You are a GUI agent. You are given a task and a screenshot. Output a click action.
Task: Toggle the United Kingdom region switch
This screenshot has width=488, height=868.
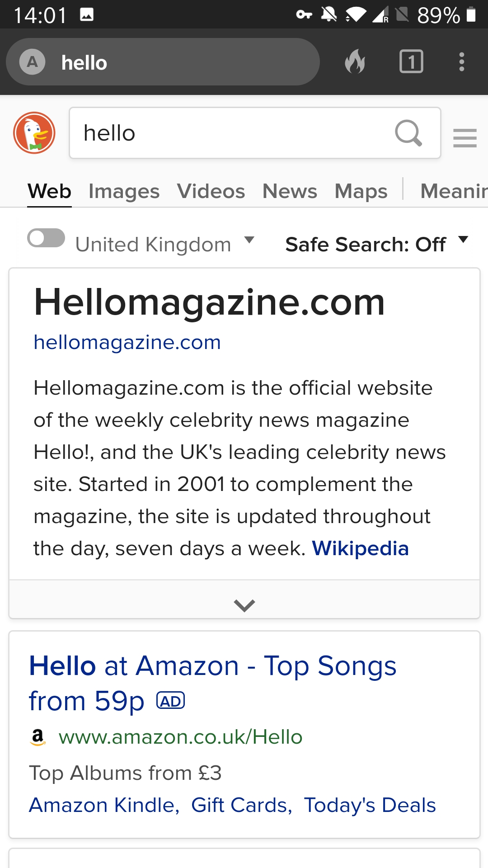(x=46, y=238)
